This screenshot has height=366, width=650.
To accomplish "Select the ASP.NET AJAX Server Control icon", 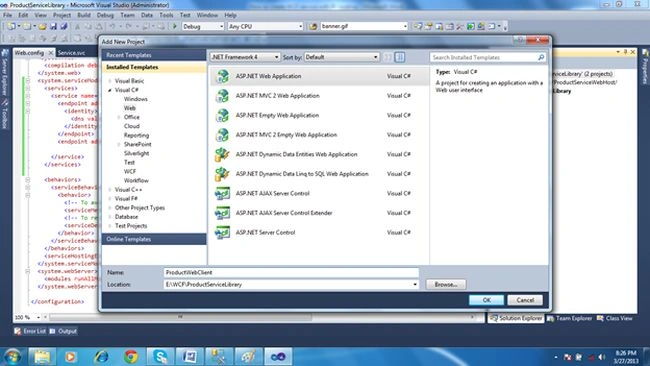I will (222, 193).
